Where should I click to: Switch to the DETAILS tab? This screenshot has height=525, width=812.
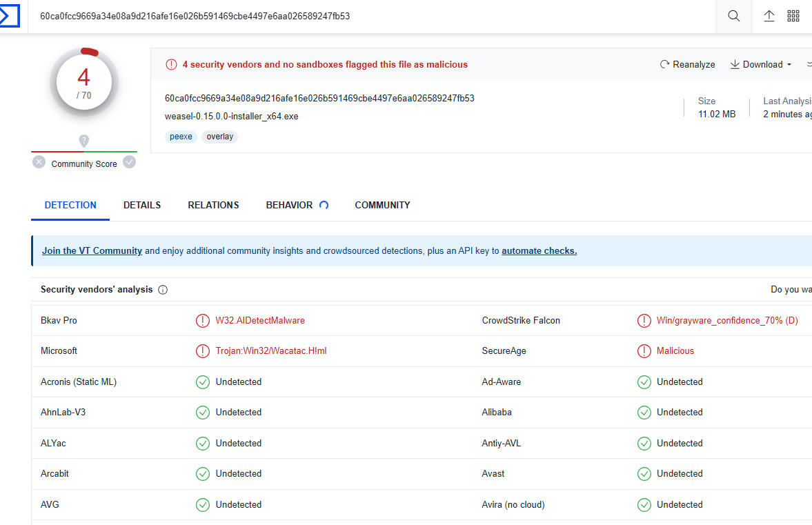click(x=142, y=205)
